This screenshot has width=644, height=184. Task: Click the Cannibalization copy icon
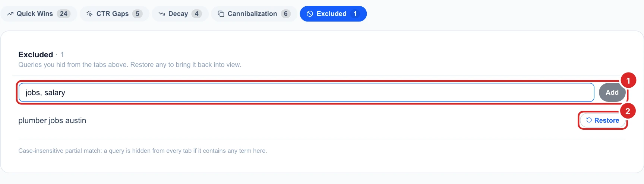click(x=221, y=14)
